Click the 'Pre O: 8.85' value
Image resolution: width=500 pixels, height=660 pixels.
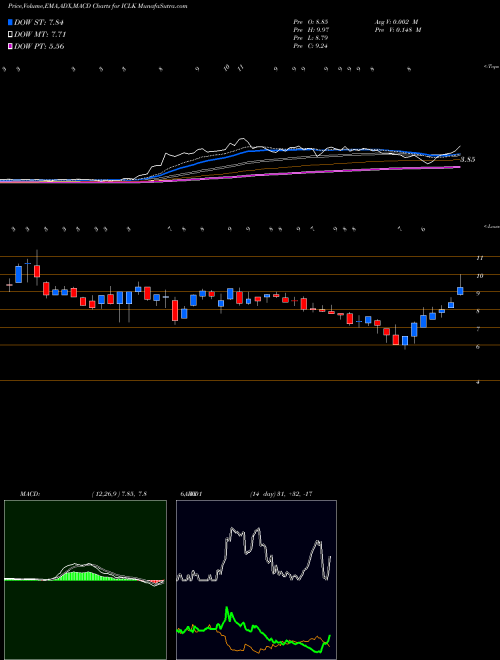coord(311,22)
